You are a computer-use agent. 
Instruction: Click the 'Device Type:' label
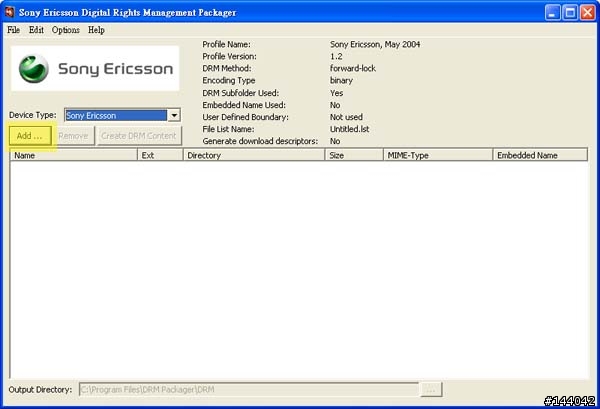tap(33, 115)
